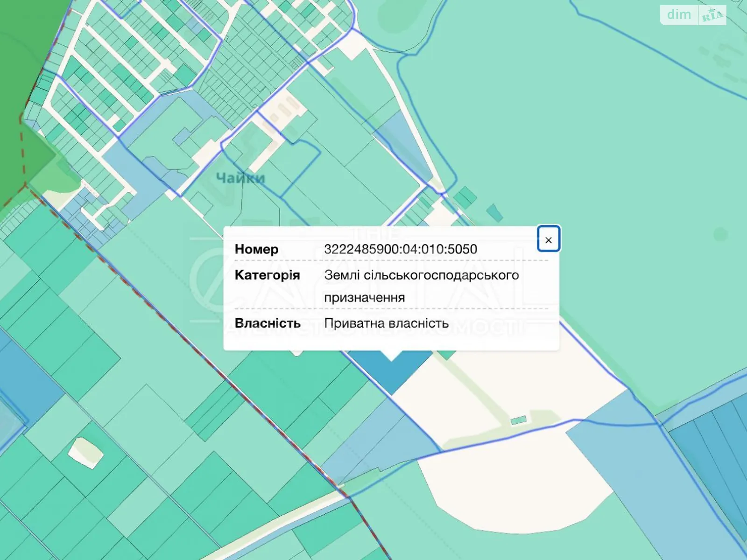This screenshot has width=747, height=560.
Task: Click 'Приватна власність' value
Action: click(386, 323)
